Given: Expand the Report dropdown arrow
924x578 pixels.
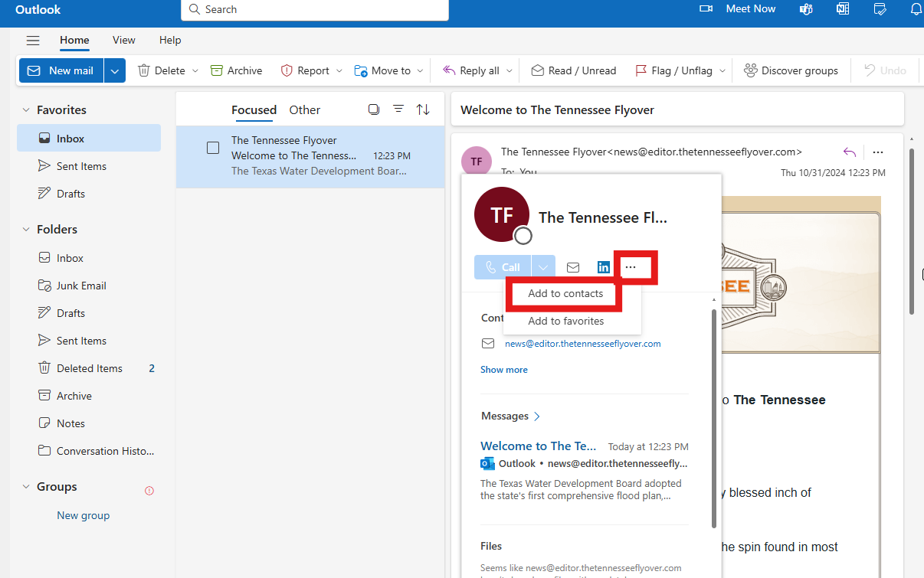Looking at the screenshot, I should click(x=339, y=70).
